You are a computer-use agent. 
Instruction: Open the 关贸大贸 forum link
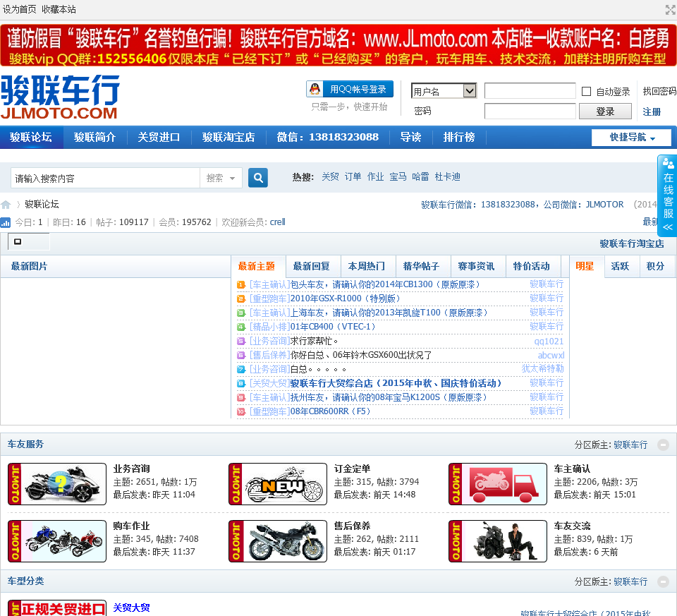point(131,608)
